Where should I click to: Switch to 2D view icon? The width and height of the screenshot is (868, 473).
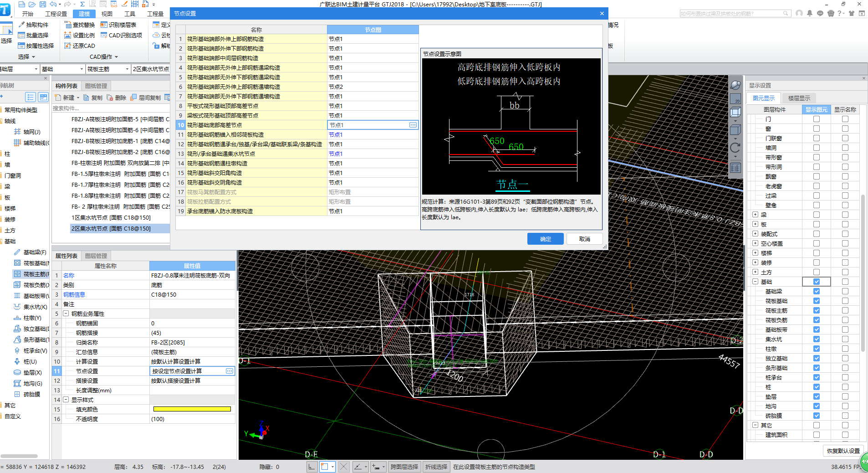[735, 99]
